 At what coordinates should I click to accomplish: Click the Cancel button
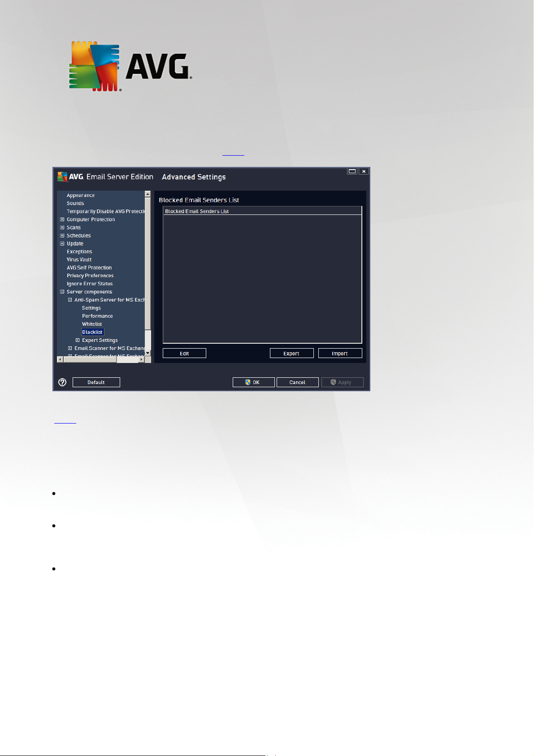click(297, 382)
